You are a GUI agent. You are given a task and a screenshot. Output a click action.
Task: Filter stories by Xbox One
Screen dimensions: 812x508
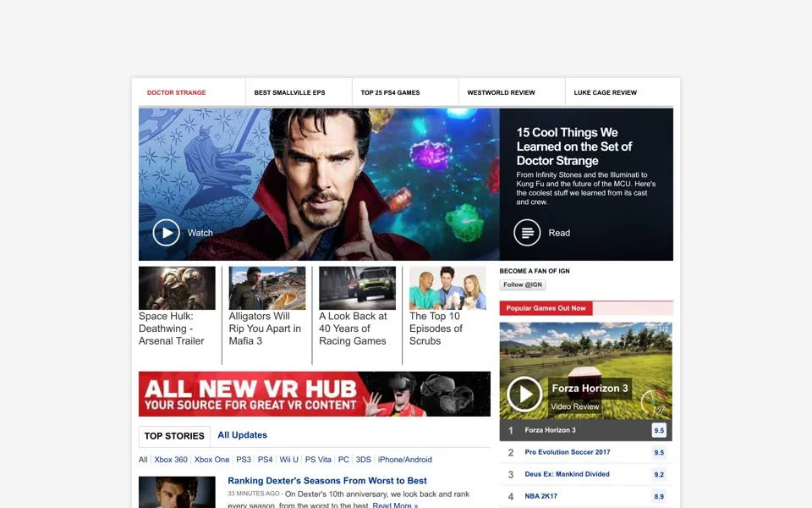211,459
